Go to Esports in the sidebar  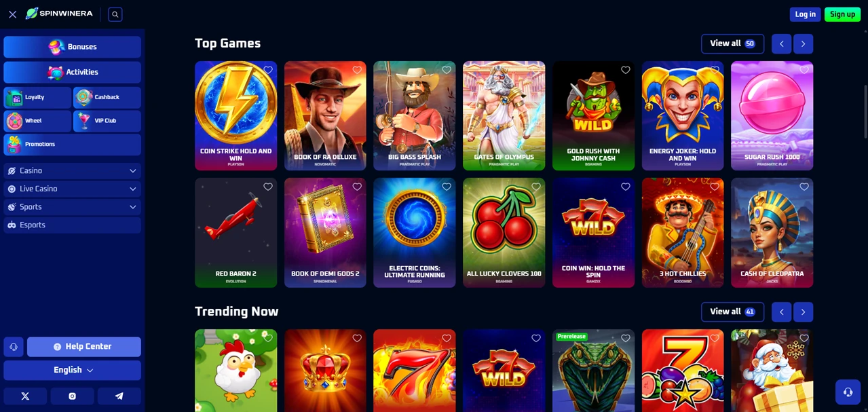tap(72, 225)
